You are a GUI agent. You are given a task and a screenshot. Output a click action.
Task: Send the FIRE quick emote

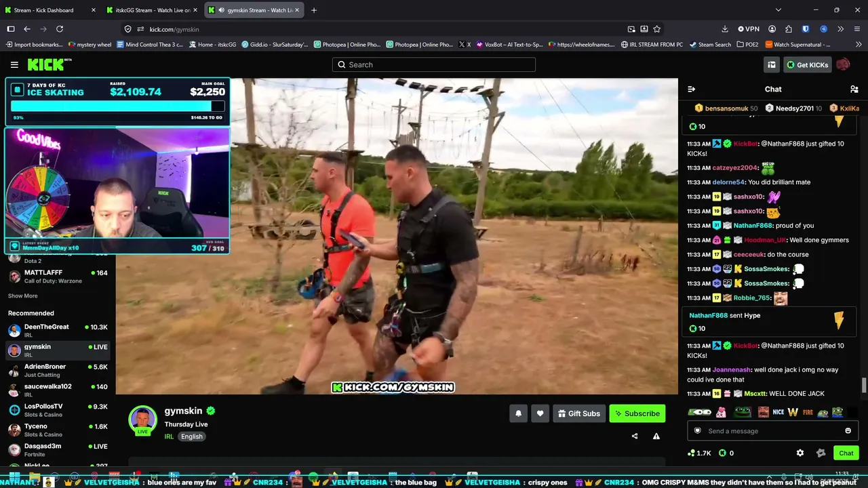(x=808, y=412)
